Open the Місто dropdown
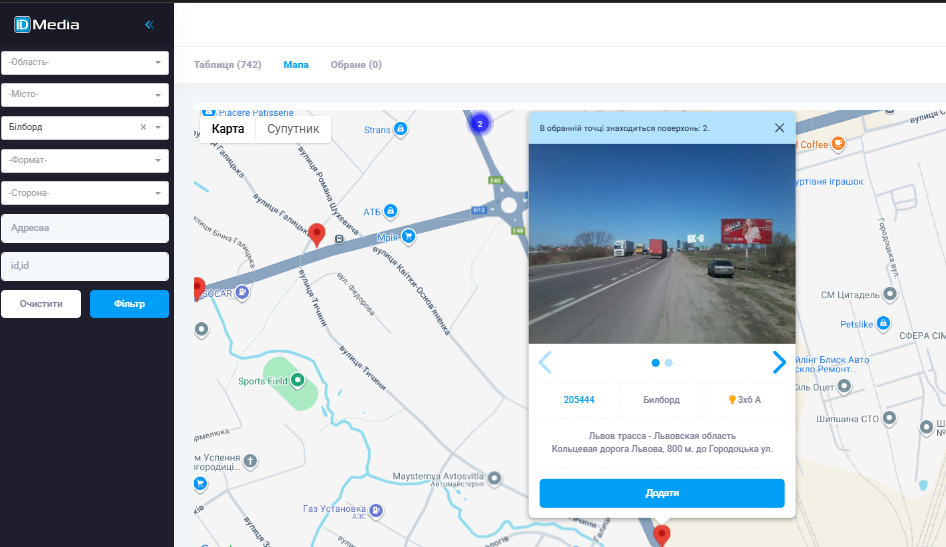The width and height of the screenshot is (946, 547). [x=85, y=95]
